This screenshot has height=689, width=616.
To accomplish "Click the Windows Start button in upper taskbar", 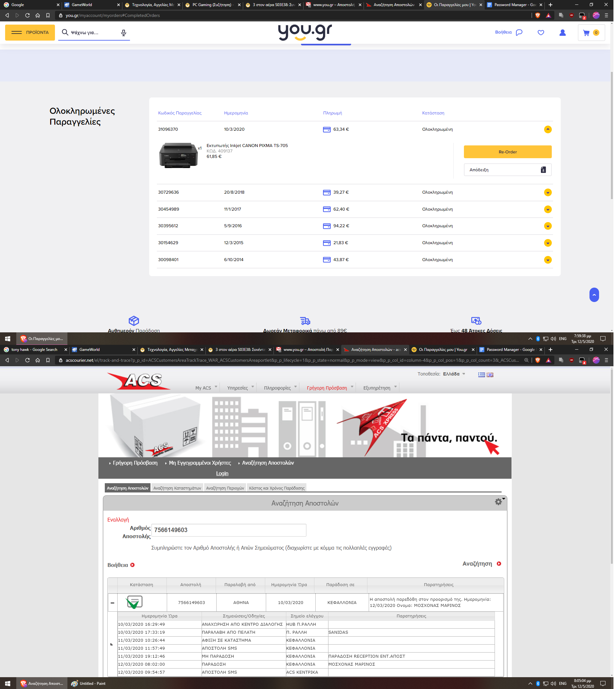I will click(8, 338).
